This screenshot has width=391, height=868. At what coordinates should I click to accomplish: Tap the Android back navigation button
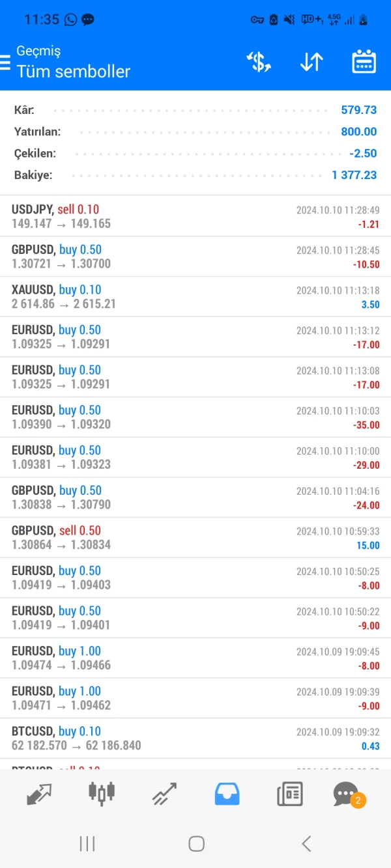(306, 844)
